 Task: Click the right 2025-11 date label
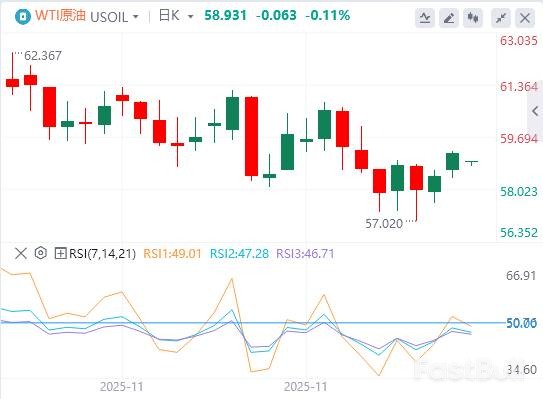click(305, 387)
